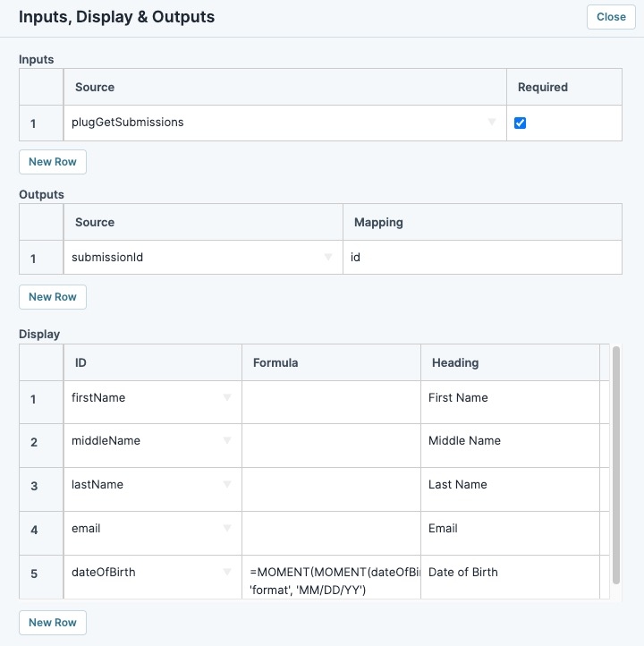Viewport: 644px width, 646px height.
Task: Click the middleName ID text
Action: [x=106, y=440]
